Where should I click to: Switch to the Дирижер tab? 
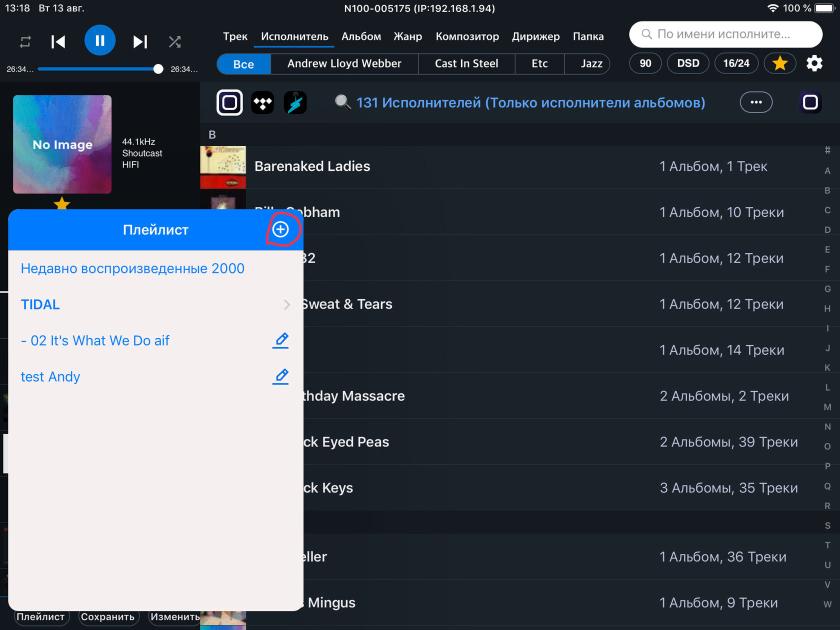point(535,36)
